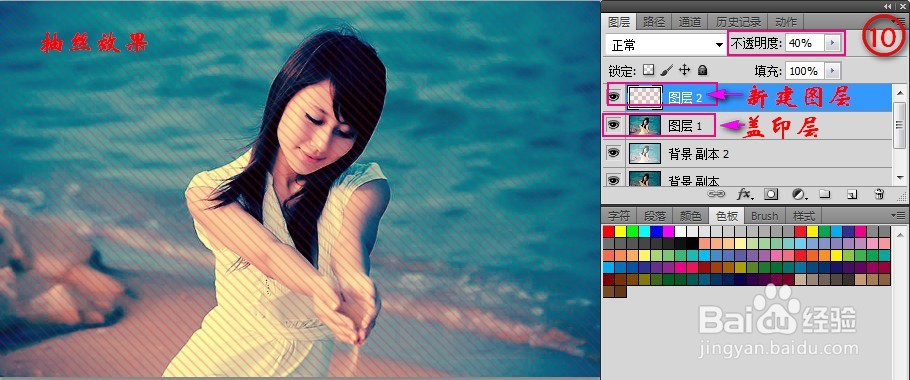Select 背景 副本 2 layer thumbnail
This screenshot has height=380, width=910.
[645, 154]
